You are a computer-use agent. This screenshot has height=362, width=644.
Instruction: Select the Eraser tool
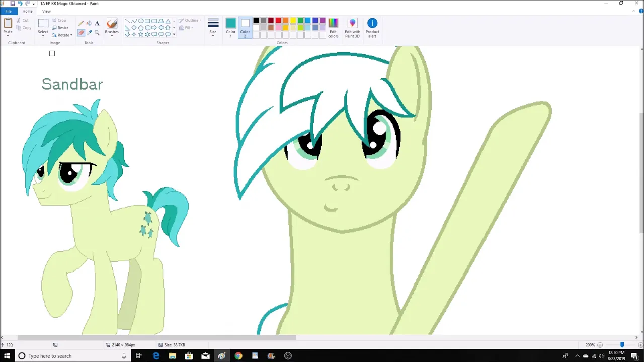tap(81, 32)
